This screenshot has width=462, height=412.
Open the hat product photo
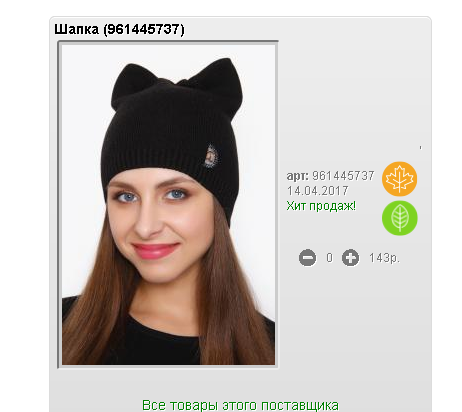pos(168,205)
